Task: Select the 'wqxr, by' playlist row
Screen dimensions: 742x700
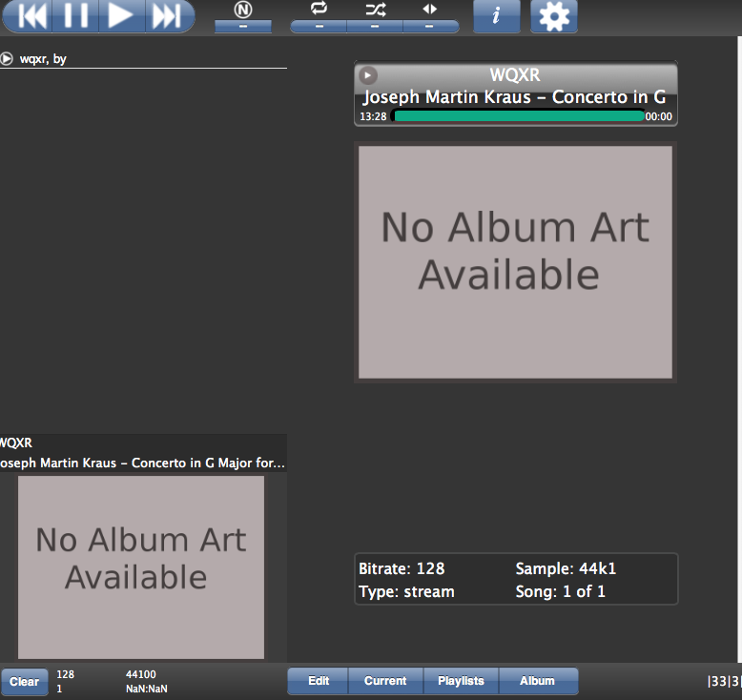Action: point(143,59)
